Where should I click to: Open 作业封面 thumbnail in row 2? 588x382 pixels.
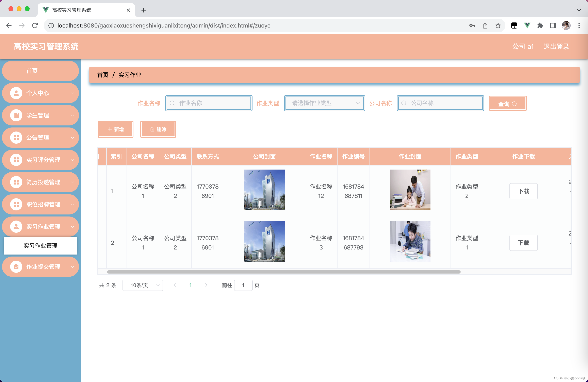point(410,241)
